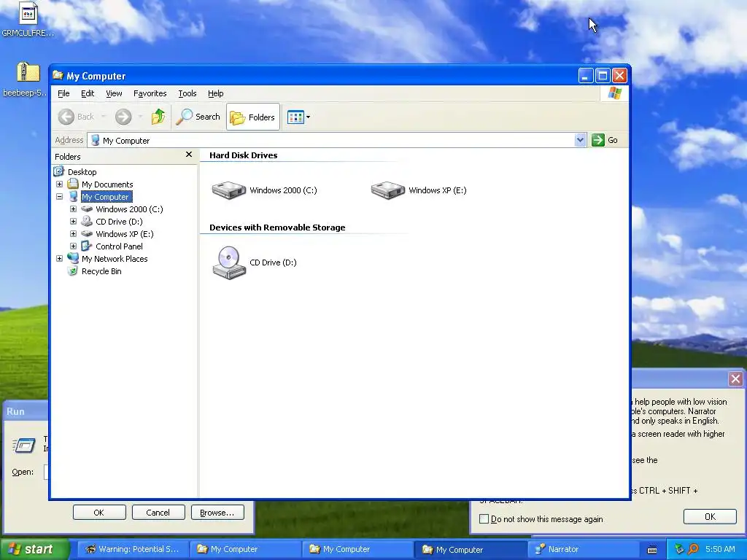Image resolution: width=747 pixels, height=560 pixels.
Task: Expand CD Drive (D:) tree node
Action: click(x=74, y=222)
